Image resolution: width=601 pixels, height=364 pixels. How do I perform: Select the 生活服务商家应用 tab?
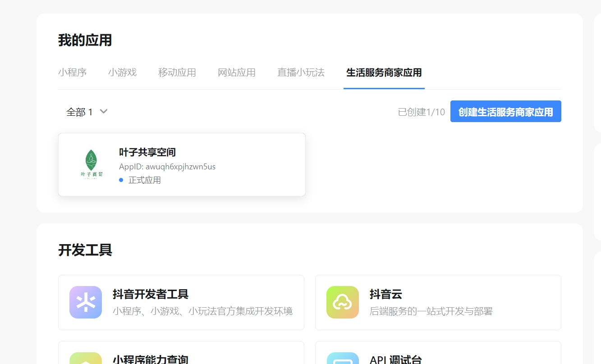pyautogui.click(x=384, y=73)
